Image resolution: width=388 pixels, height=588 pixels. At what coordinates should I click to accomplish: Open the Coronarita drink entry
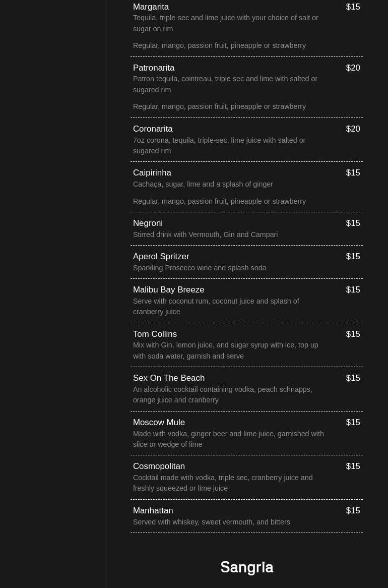[153, 129]
